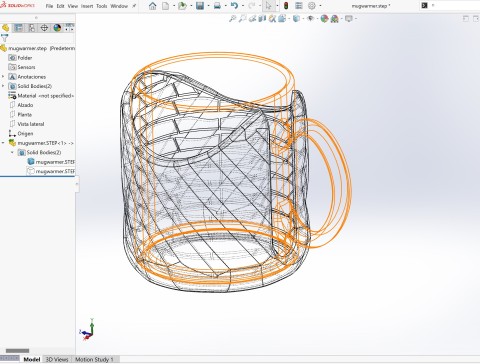480x364 pixels.
Task: Open the Apply Scene icon
Action: 335,19
